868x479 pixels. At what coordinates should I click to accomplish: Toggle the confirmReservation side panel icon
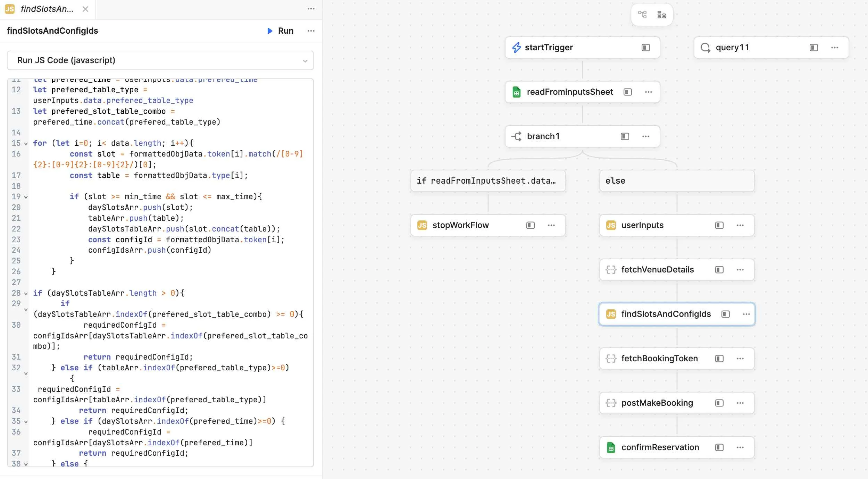tap(719, 447)
